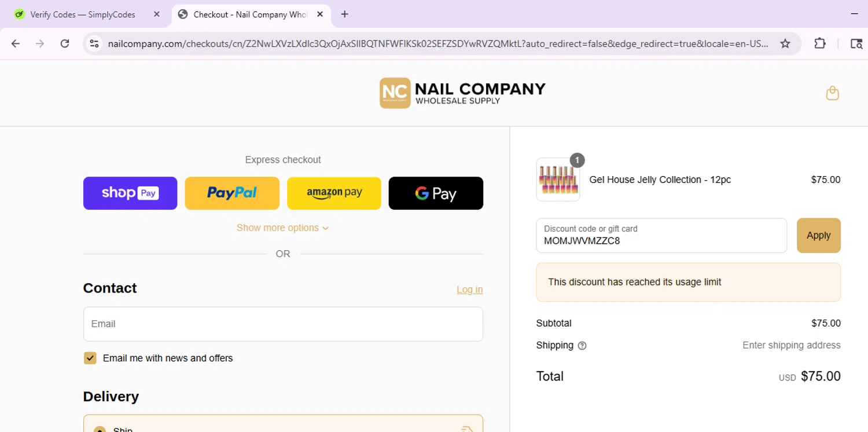Click the delivery Ship truck icon
Viewport: 868px width, 432px height.
[x=466, y=429]
